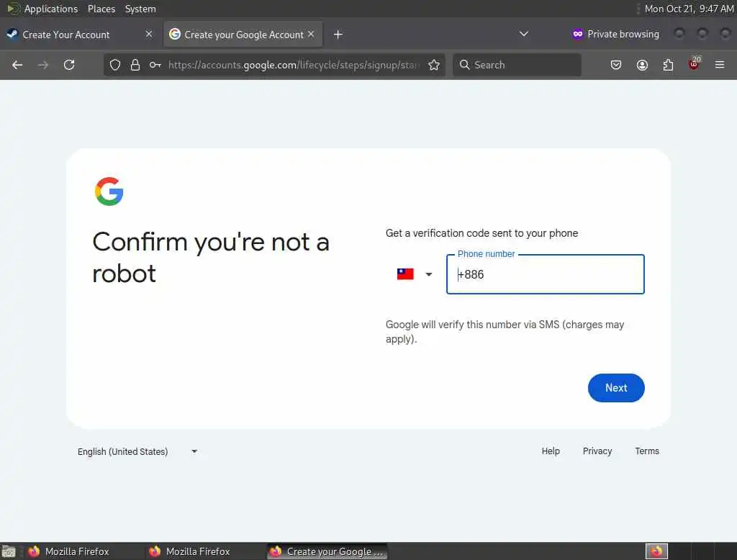737x560 pixels.
Task: Bookmark this page with the star
Action: coord(434,65)
